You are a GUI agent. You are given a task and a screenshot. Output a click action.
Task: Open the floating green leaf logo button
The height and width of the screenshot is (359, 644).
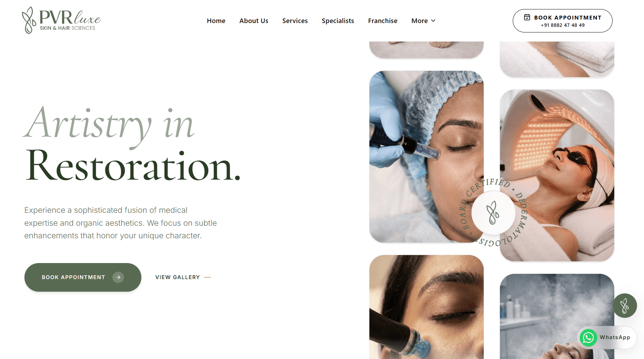[x=625, y=306]
